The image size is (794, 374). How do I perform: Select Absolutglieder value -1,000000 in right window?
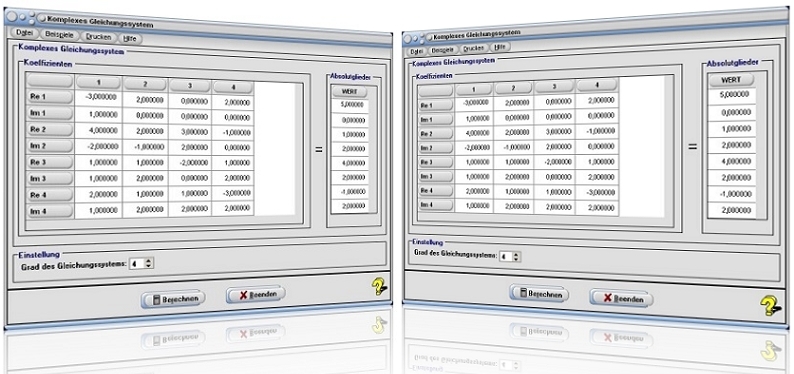point(732,194)
